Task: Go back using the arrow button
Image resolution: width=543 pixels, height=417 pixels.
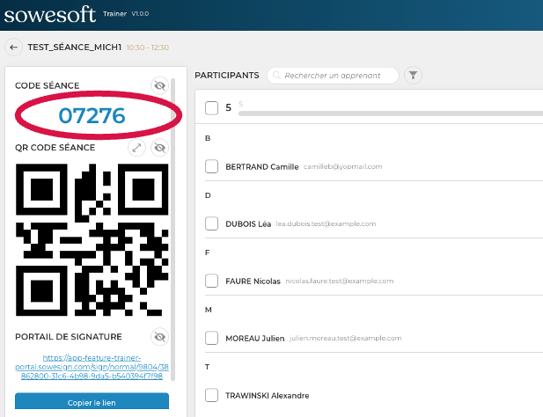Action: pyautogui.click(x=14, y=47)
